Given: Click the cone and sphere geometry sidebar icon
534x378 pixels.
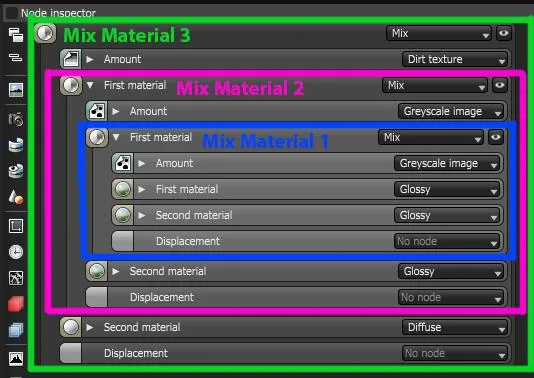Looking at the screenshot, I should click(x=16, y=197).
